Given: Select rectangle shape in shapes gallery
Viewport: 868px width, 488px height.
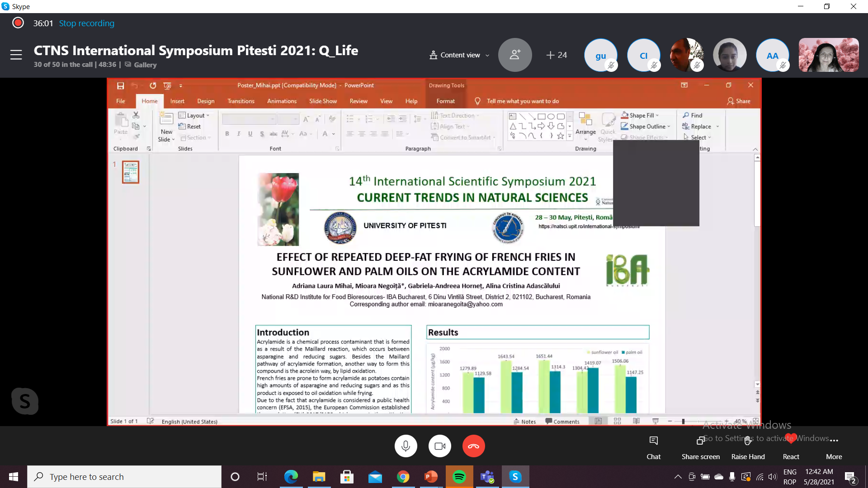Looking at the screenshot, I should (x=541, y=117).
